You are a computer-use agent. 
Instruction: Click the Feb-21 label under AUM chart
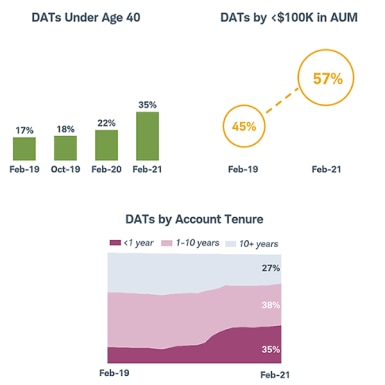click(x=326, y=169)
